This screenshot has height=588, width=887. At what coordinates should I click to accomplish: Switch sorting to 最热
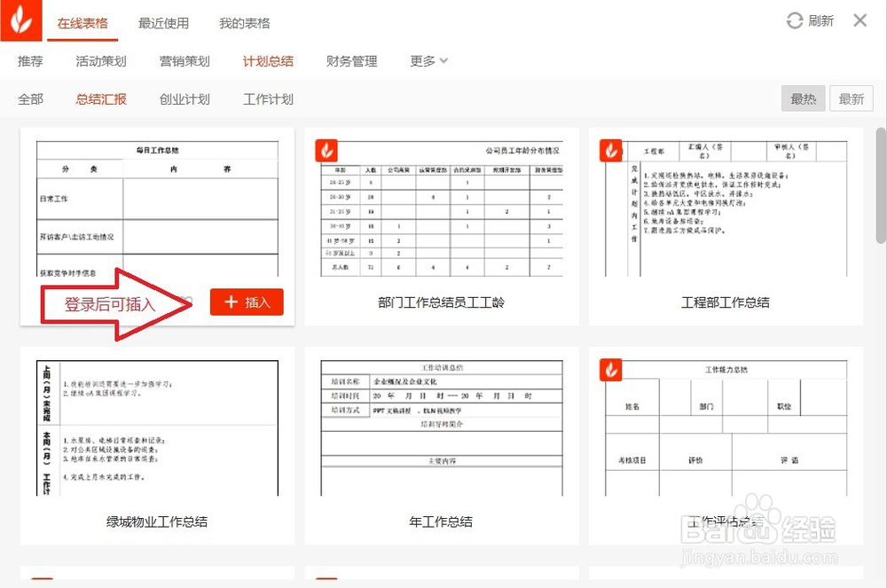[x=803, y=99]
